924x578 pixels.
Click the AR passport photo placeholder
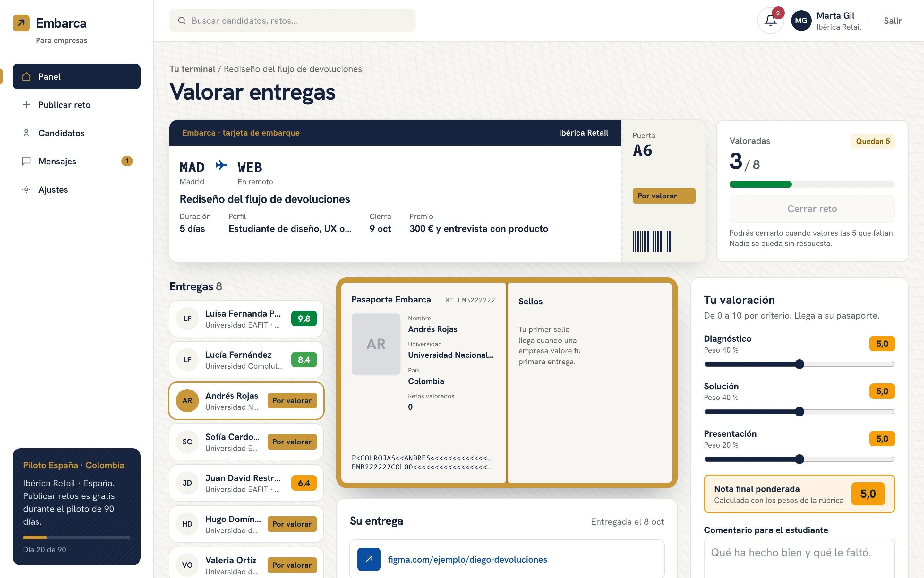(376, 344)
